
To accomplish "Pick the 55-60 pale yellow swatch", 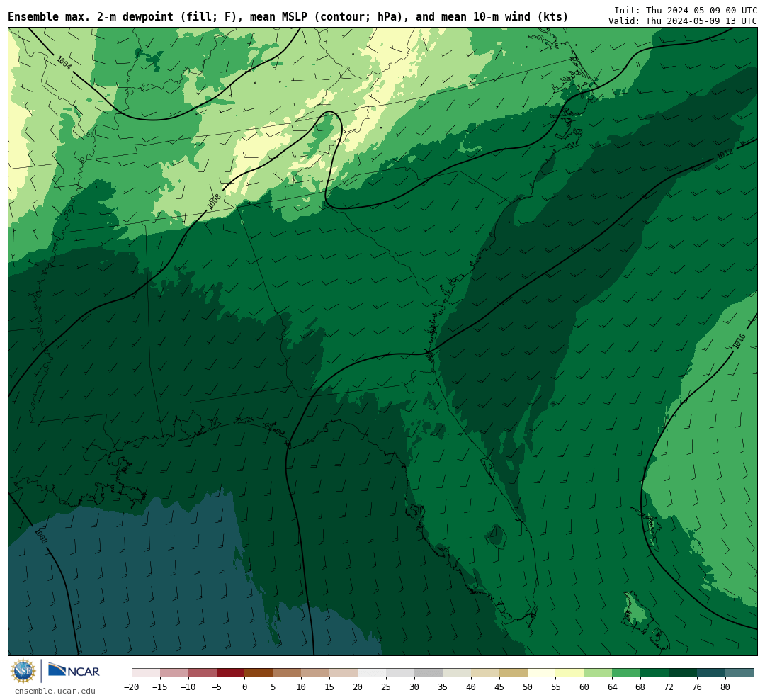I will (569, 673).
